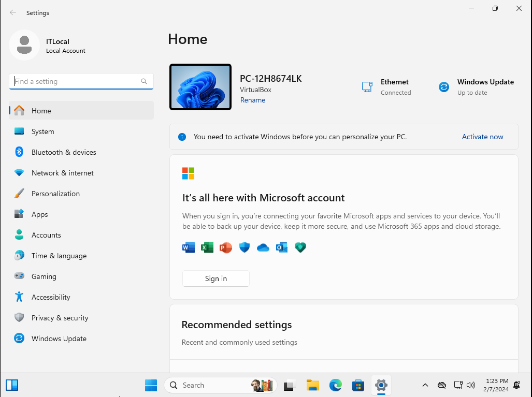This screenshot has width=532, height=397.
Task: Open Task View in the taskbar
Action: [x=290, y=385]
